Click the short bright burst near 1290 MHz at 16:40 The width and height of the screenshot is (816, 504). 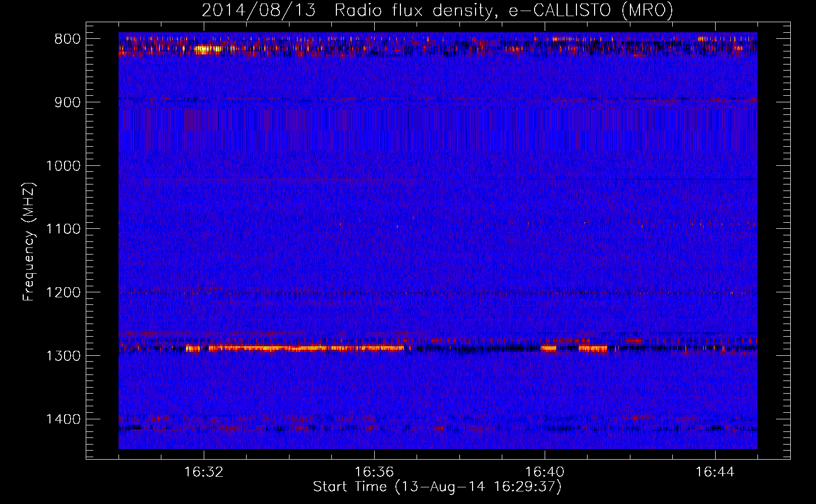pyautogui.click(x=548, y=348)
